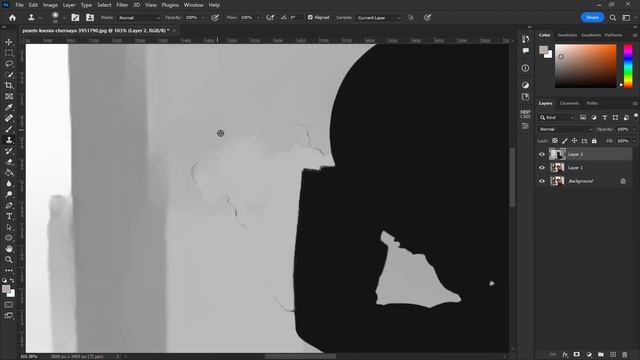This screenshot has height=360, width=640.
Task: Select the Path Selection tool
Action: click(9, 227)
